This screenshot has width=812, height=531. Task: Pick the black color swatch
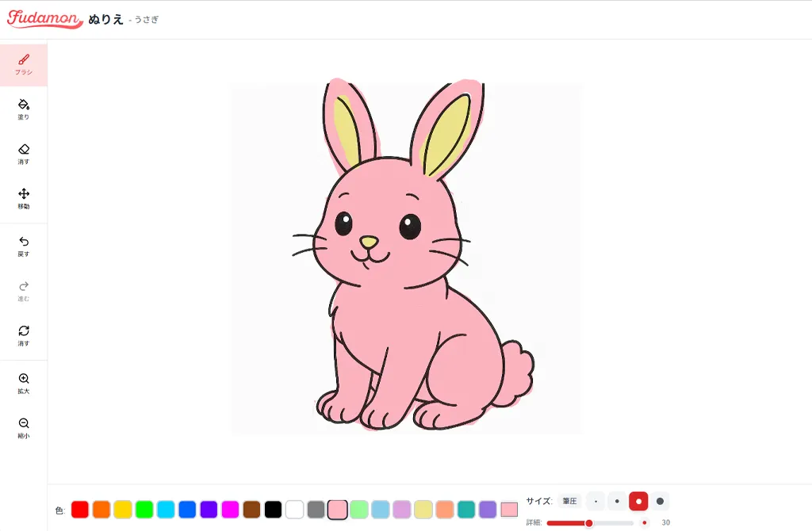(272, 510)
